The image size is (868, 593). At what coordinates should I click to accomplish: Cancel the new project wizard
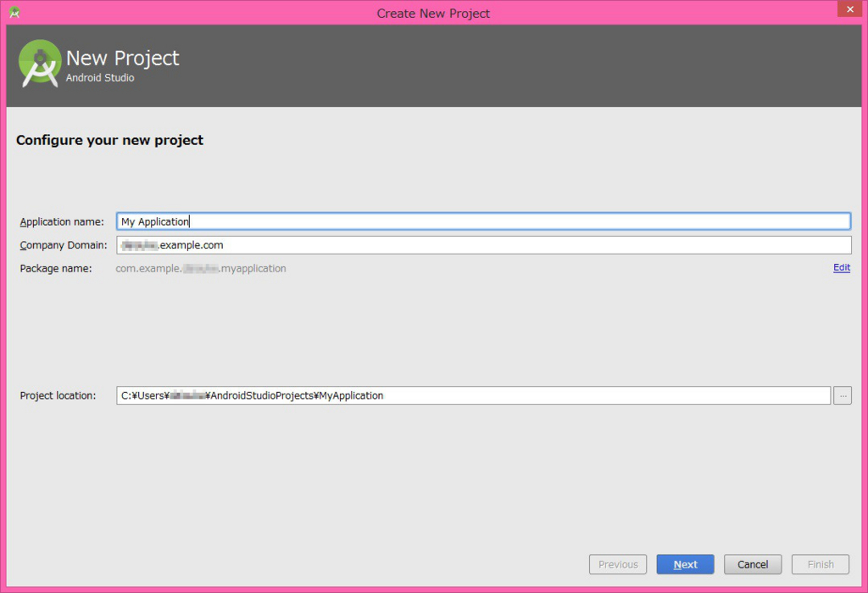pos(753,564)
